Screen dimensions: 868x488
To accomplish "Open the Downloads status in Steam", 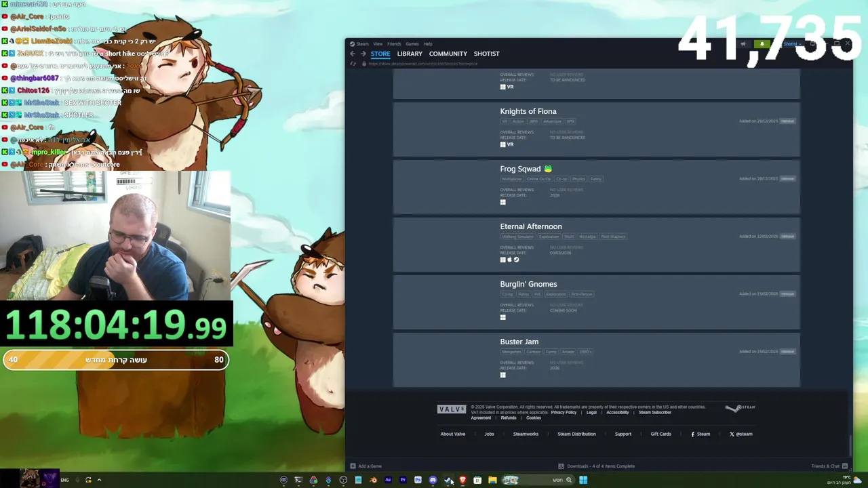I will click(596, 466).
